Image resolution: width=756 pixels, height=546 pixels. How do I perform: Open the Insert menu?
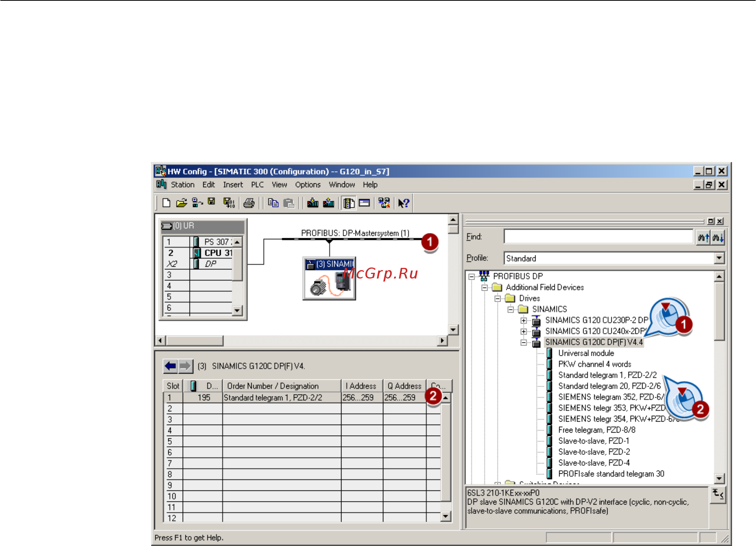click(x=233, y=185)
